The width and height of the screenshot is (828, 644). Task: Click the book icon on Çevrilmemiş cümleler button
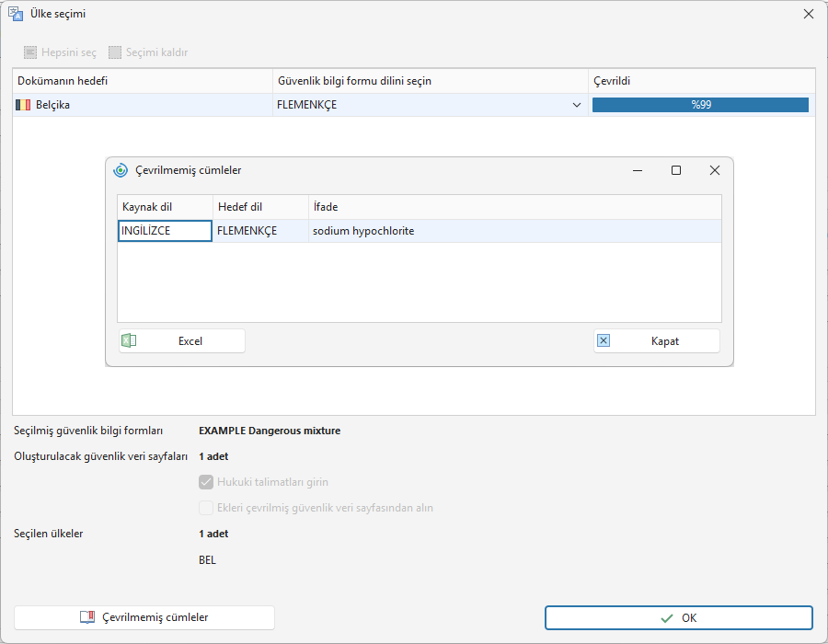pos(87,617)
